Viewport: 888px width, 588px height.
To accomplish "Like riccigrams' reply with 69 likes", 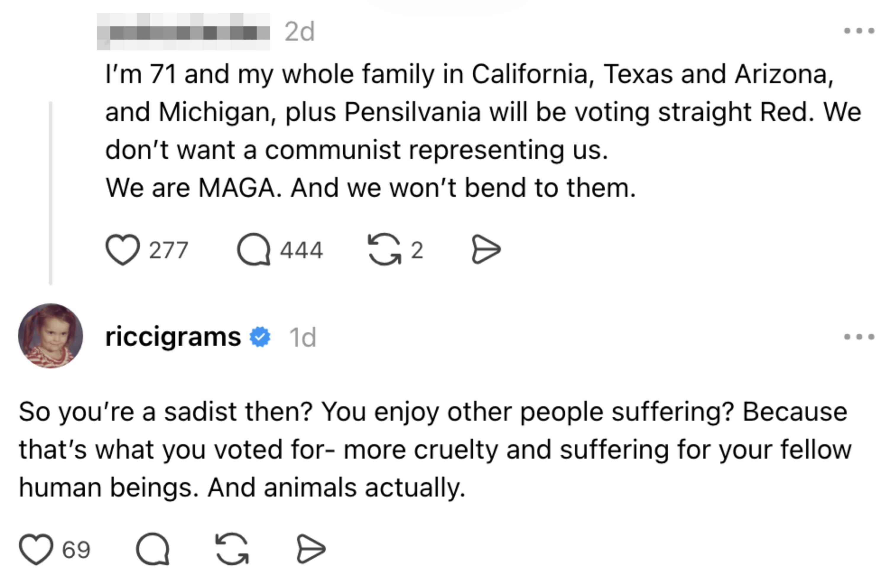I will point(36,549).
